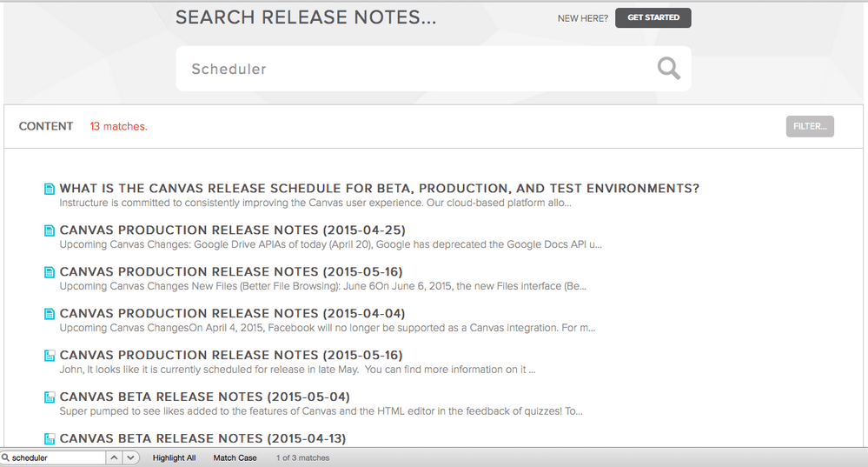This screenshot has height=467, width=868.
Task: Click the comment icon for Beta Release Notes 2015-05-04
Action: [50, 397]
